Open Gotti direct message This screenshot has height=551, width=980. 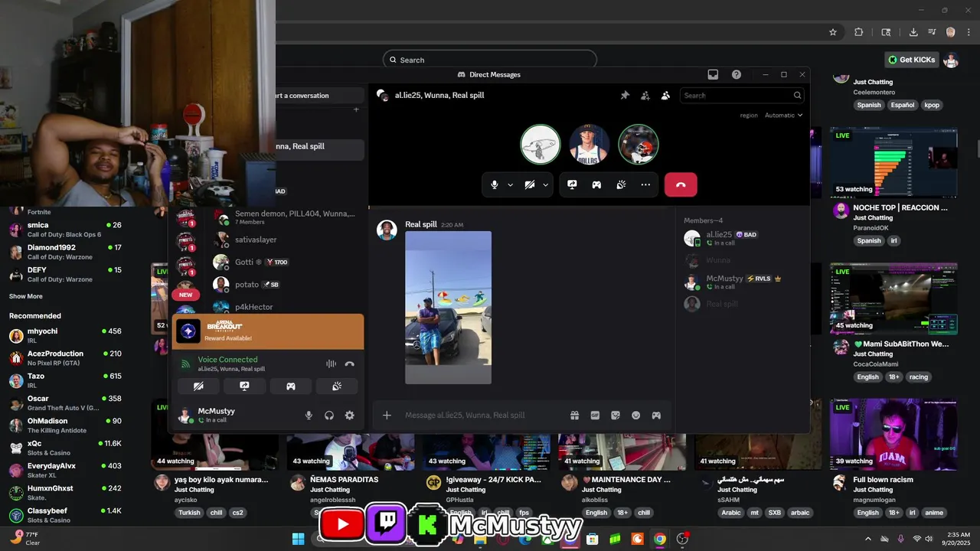(x=266, y=262)
